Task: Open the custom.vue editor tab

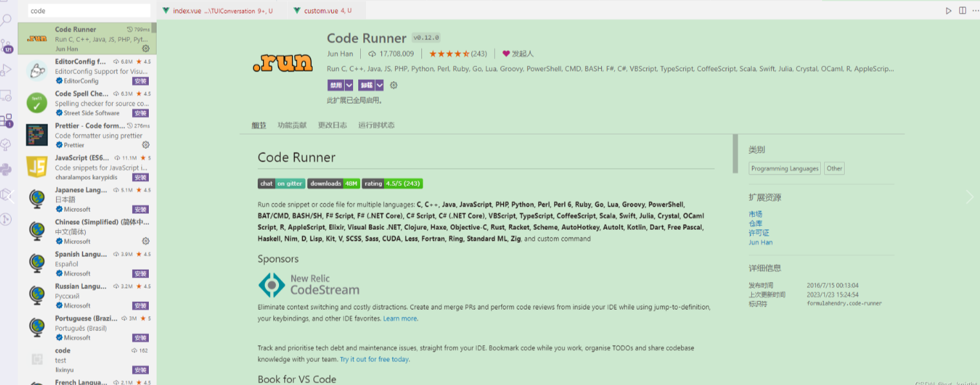Action: (x=320, y=11)
